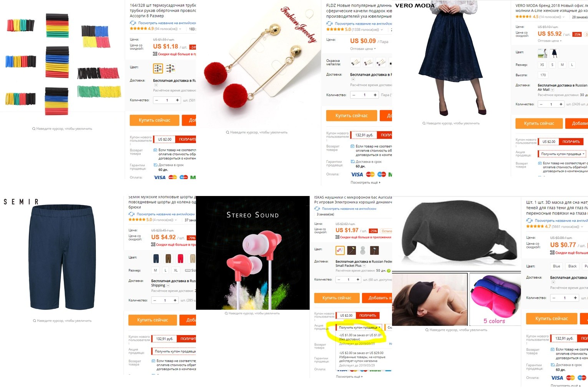The width and height of the screenshot is (588, 392).
Task: Click 'Купить сейчас' in ISKAS earphones listing
Action: 337,298
